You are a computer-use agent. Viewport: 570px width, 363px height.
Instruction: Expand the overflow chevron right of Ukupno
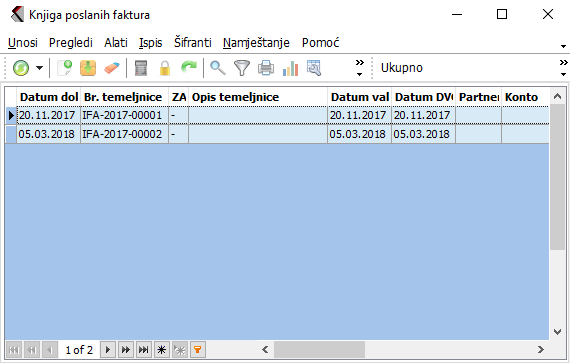(x=563, y=68)
